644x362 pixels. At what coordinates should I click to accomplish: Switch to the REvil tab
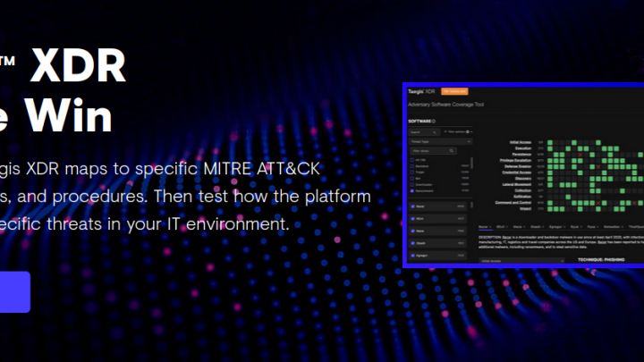pyautogui.click(x=500, y=226)
